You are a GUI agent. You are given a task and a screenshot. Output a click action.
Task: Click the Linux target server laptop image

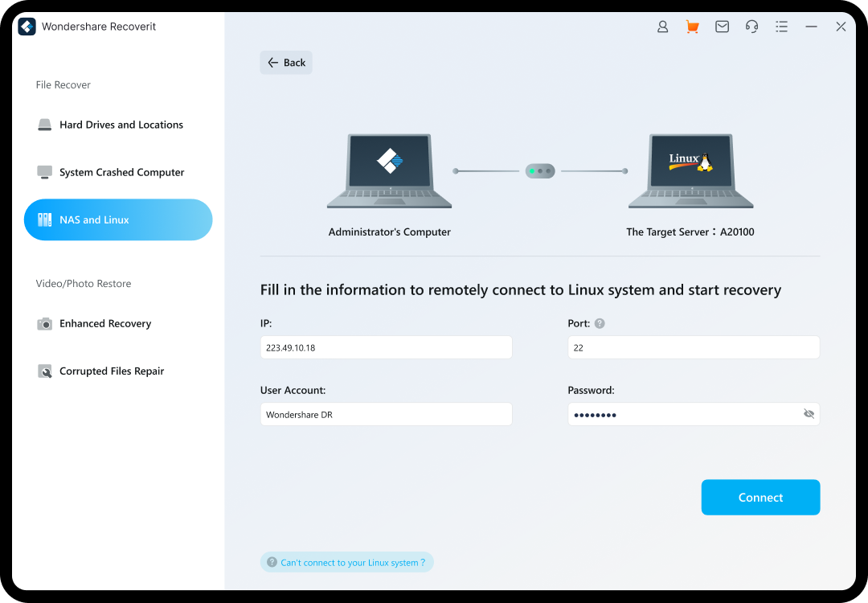pos(691,171)
